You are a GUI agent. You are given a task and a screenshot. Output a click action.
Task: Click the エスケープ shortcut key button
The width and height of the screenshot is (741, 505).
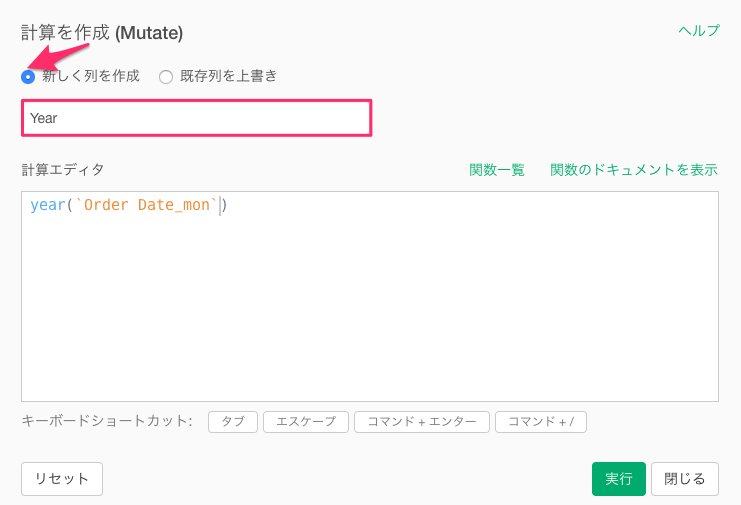point(306,421)
